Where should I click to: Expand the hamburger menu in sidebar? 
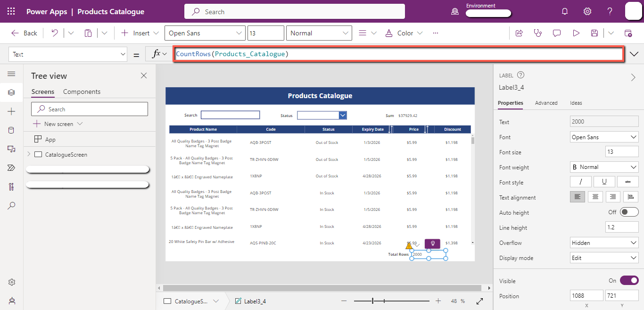point(11,74)
